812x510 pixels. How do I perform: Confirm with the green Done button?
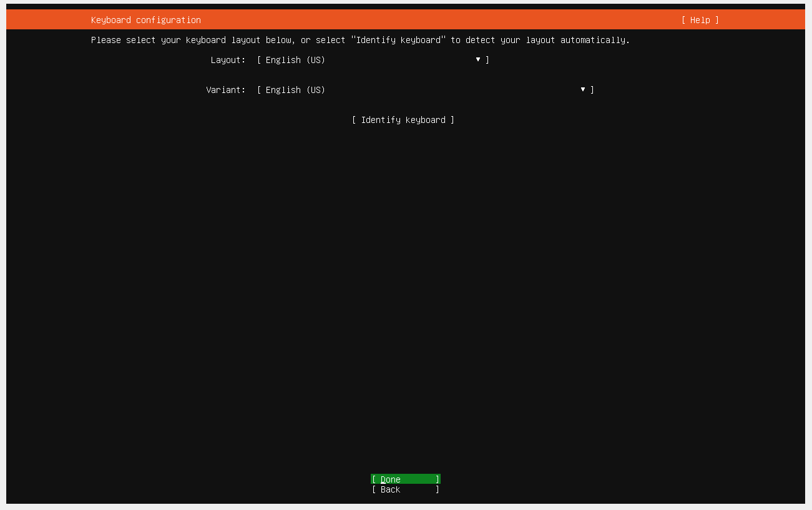tap(406, 479)
